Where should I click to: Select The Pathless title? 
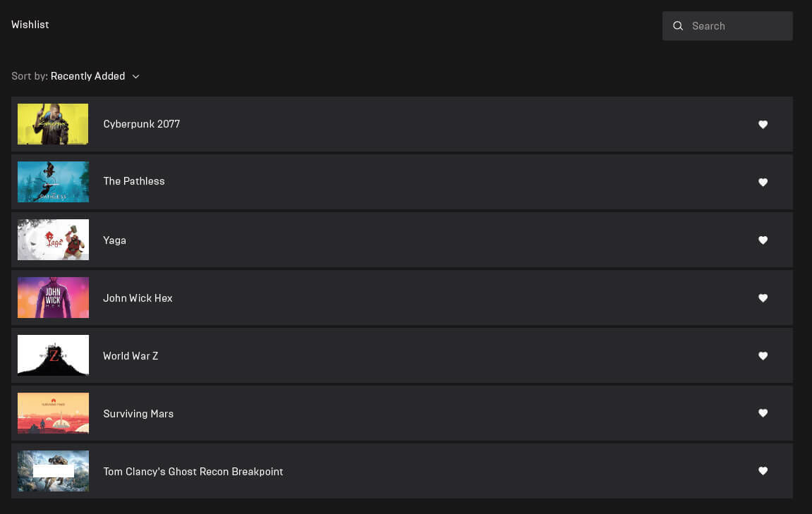[x=133, y=181]
